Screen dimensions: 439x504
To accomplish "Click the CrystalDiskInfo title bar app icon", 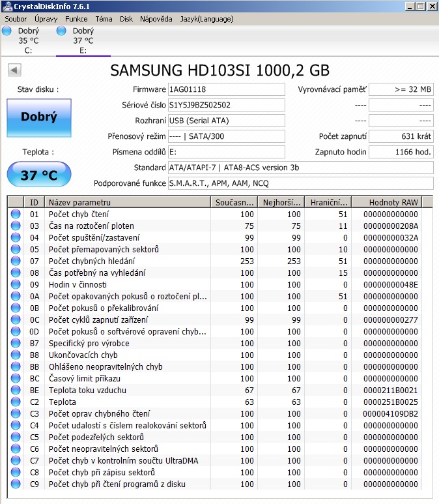I will pyautogui.click(x=7, y=7).
